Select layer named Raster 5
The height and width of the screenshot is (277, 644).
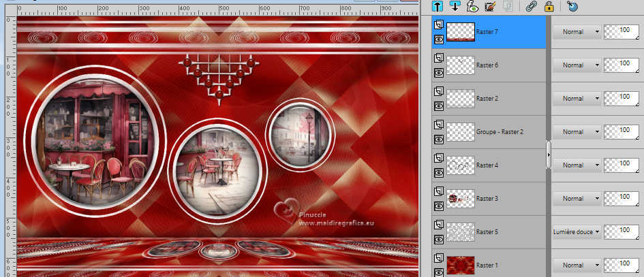487,232
